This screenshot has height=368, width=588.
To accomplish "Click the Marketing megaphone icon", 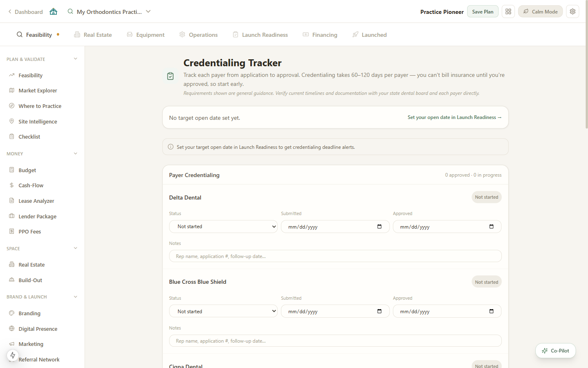I will tap(12, 344).
